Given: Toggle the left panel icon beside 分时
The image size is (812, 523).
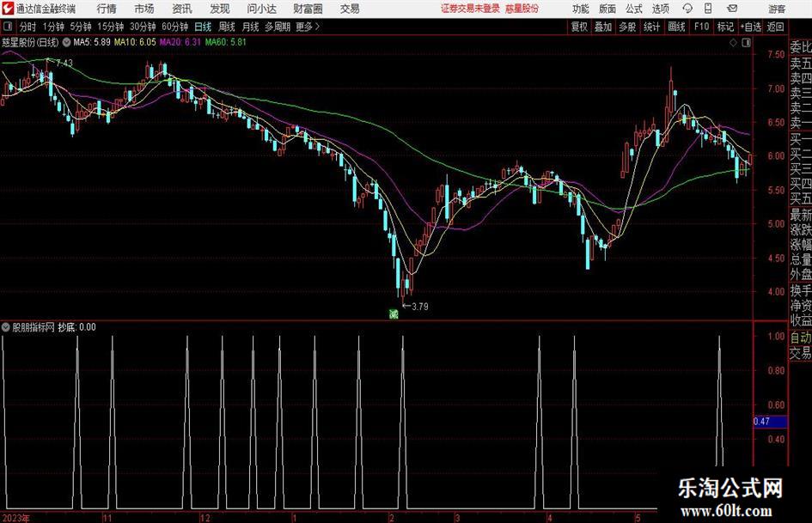Looking at the screenshot, I should (x=8, y=27).
